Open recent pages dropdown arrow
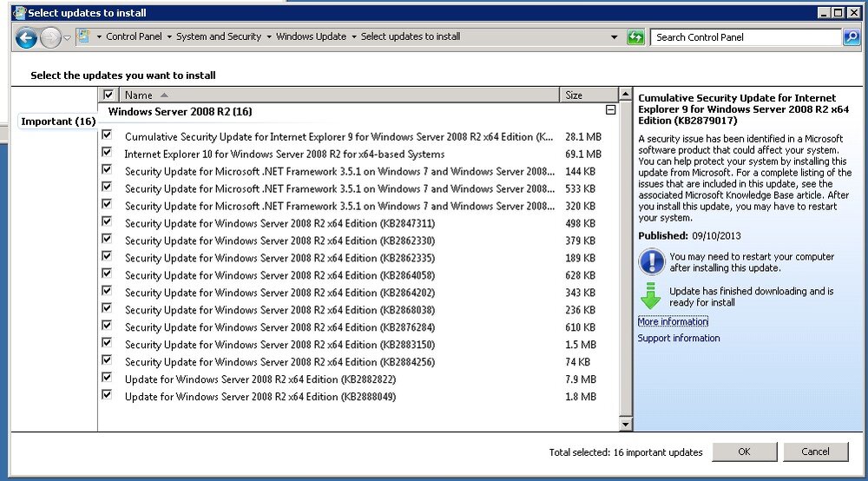868x481 pixels. point(67,37)
